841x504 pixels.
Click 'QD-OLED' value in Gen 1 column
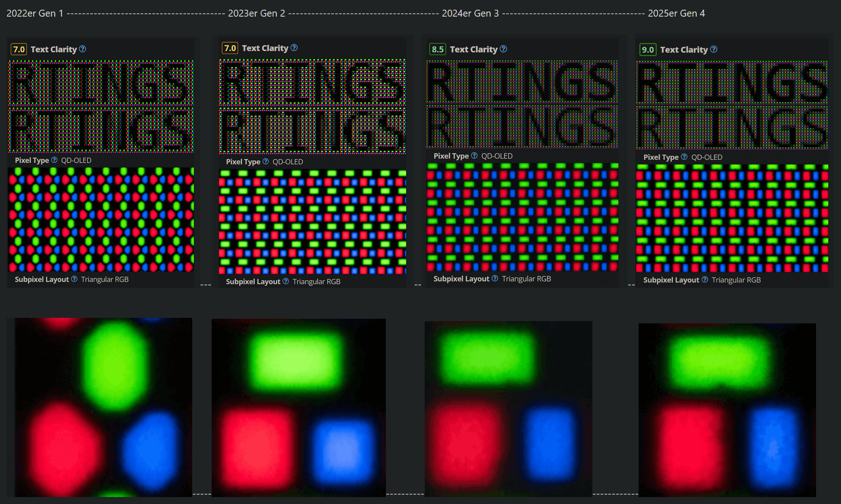pyautogui.click(x=76, y=160)
